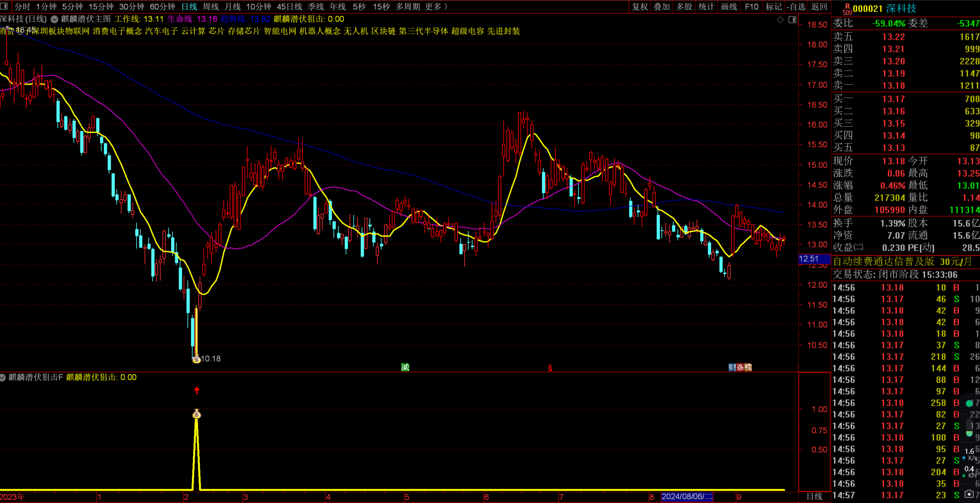Image resolution: width=980 pixels, height=503 pixels.
Task: Click the 消费电子概念 concept tag
Action: click(x=117, y=31)
